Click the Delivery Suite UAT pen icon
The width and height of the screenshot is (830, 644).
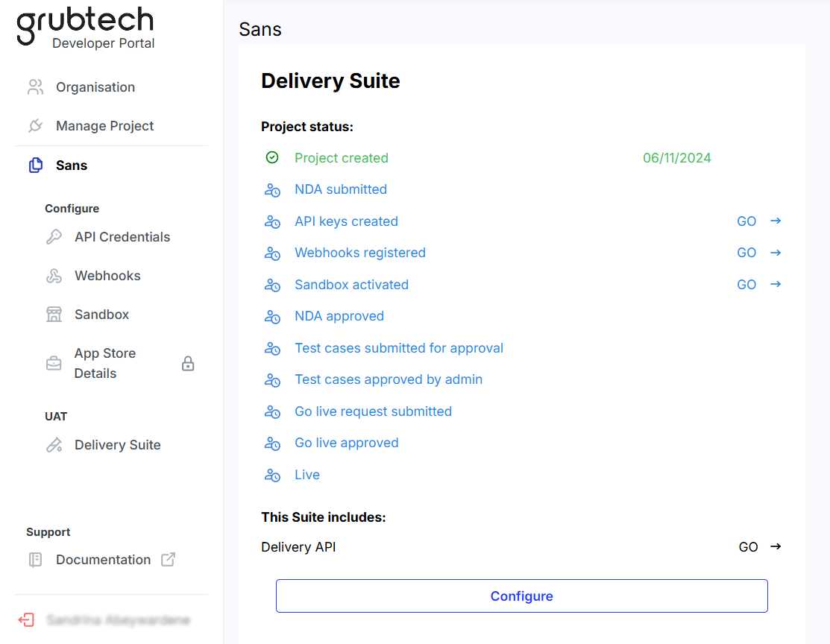coord(54,445)
